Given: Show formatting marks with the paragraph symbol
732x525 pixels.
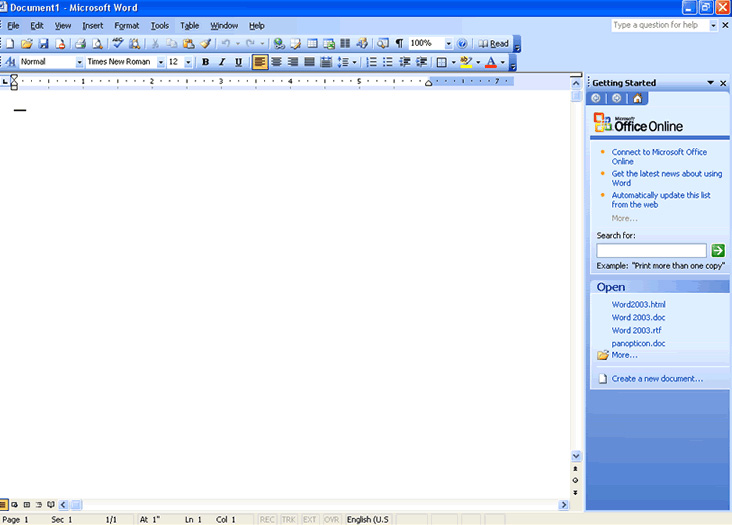Looking at the screenshot, I should [399, 44].
